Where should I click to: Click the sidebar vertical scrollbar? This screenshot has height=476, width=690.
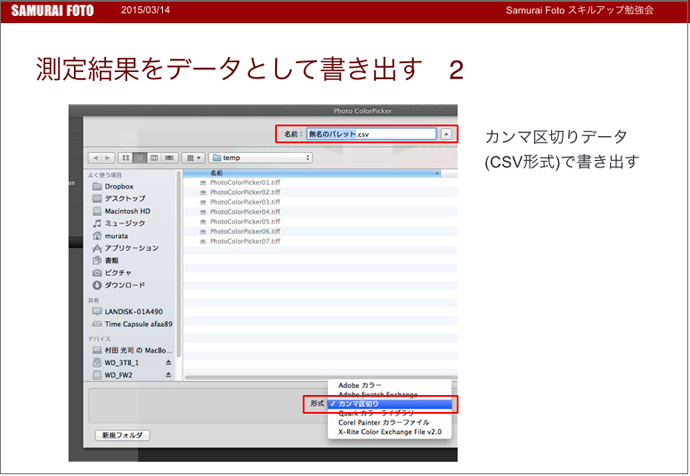click(x=179, y=264)
